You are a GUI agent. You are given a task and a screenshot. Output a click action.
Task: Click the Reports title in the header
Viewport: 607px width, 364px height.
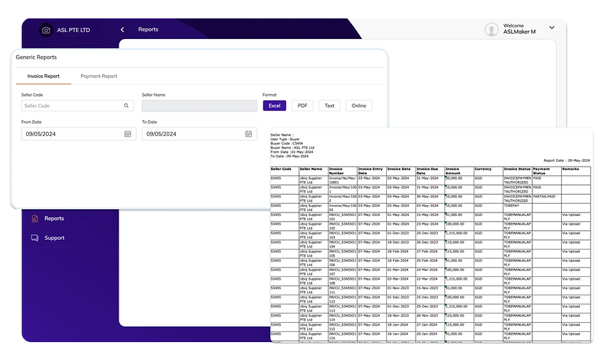(x=148, y=29)
